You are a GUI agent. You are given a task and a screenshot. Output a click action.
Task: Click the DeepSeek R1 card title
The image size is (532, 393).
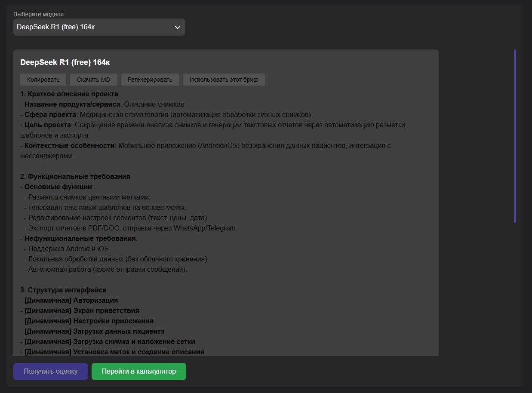65,62
